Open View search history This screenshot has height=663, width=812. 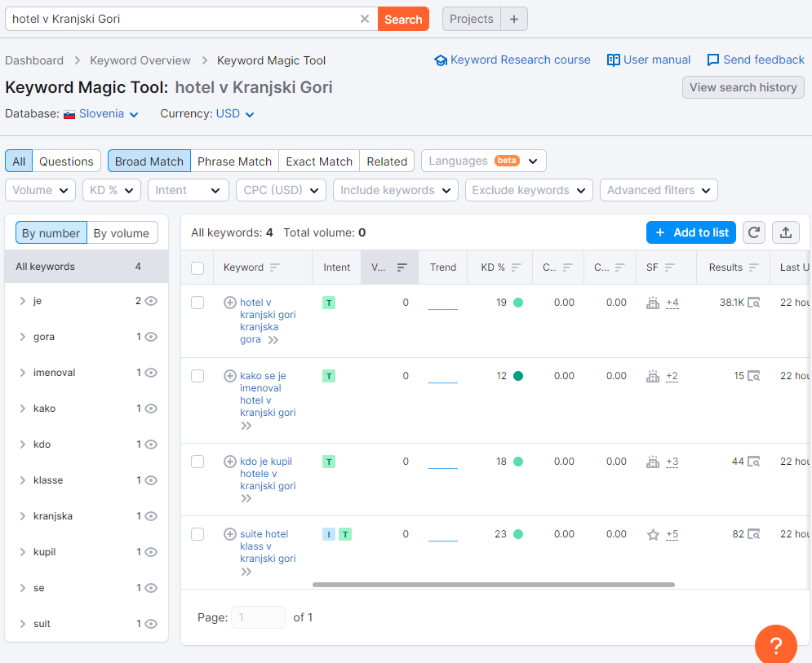point(743,87)
